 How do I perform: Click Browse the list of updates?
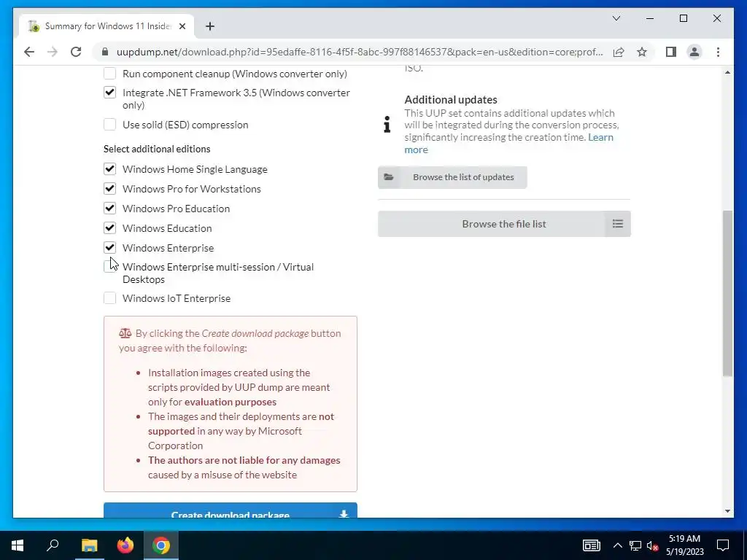pos(452,177)
